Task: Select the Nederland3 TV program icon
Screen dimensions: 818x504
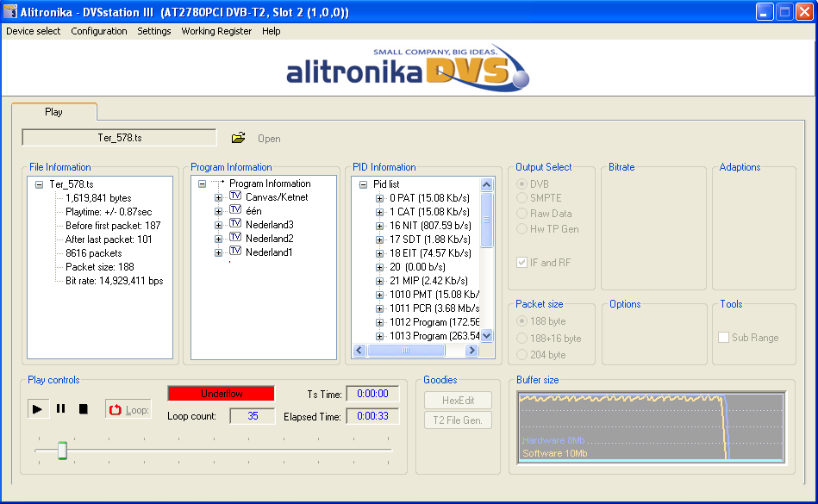Action: point(235,225)
